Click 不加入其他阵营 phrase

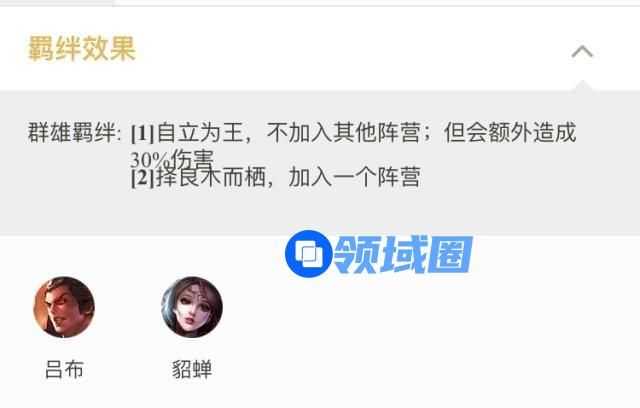343,133
